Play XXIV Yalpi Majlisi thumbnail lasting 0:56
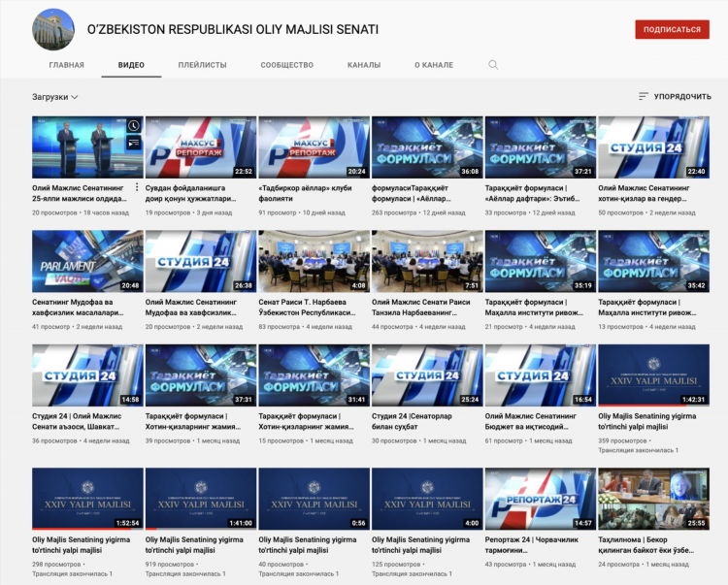This screenshot has height=585, width=728. click(314, 499)
